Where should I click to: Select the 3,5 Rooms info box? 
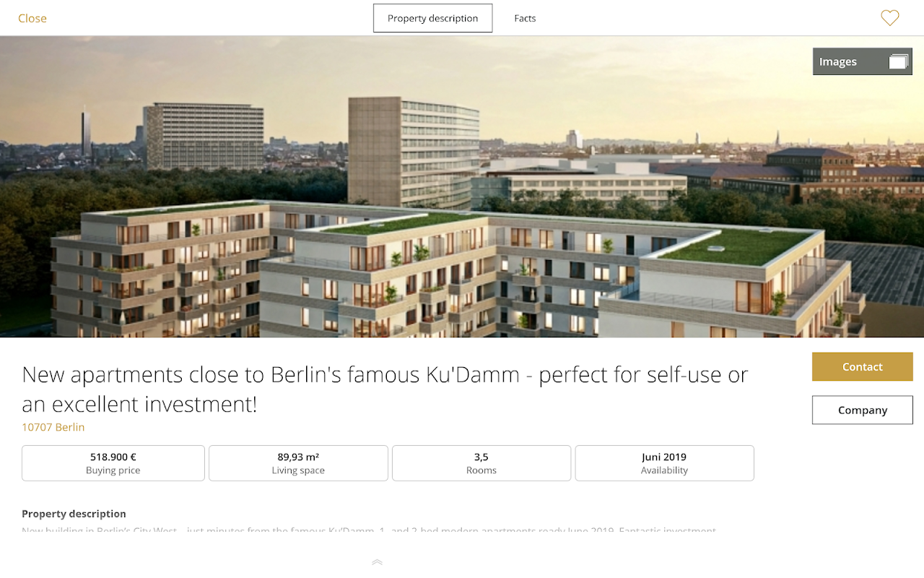481,463
